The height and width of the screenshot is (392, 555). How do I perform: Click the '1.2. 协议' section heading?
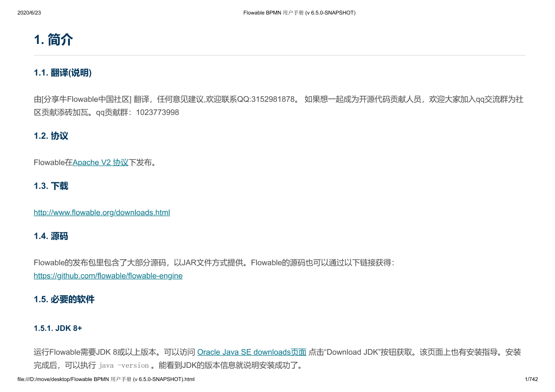pos(51,136)
